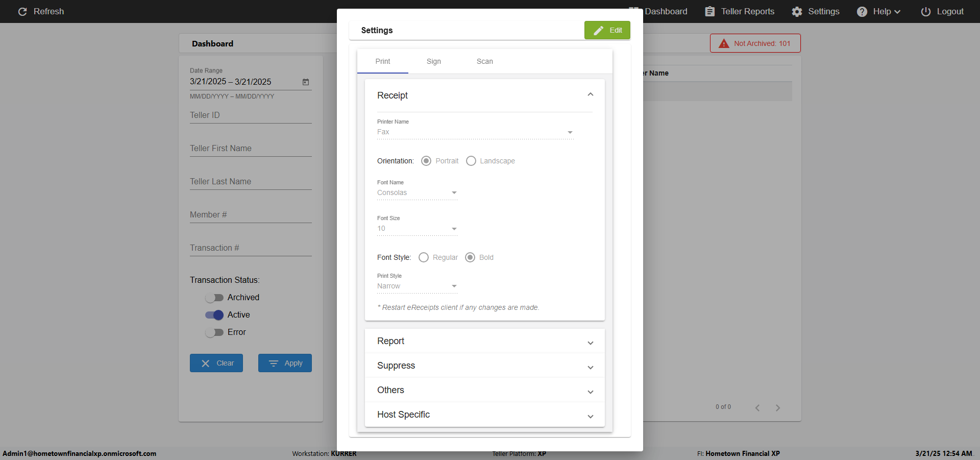Toggle the Error status switch
Image resolution: width=980 pixels, height=460 pixels.
(x=214, y=332)
